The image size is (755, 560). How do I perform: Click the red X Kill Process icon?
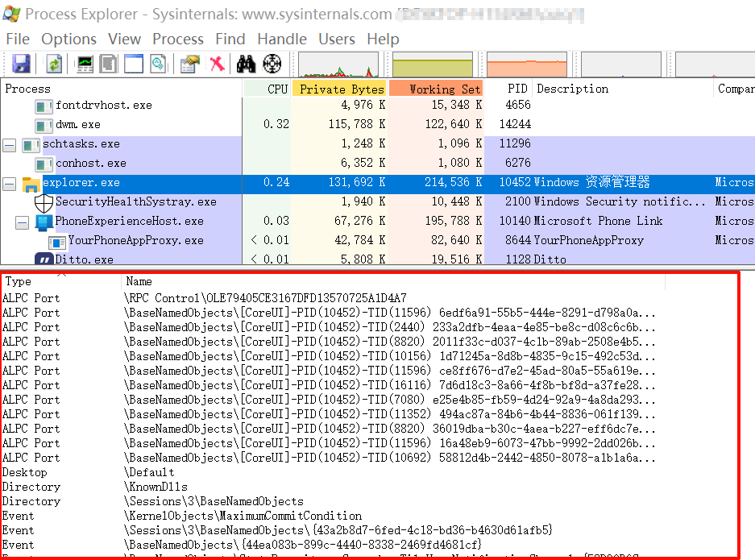(x=217, y=64)
